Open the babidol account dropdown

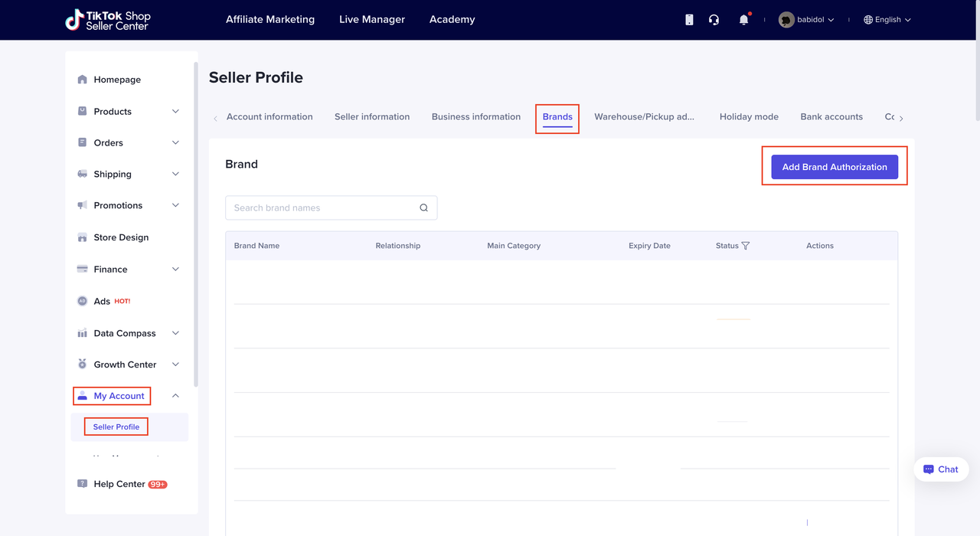coord(807,20)
